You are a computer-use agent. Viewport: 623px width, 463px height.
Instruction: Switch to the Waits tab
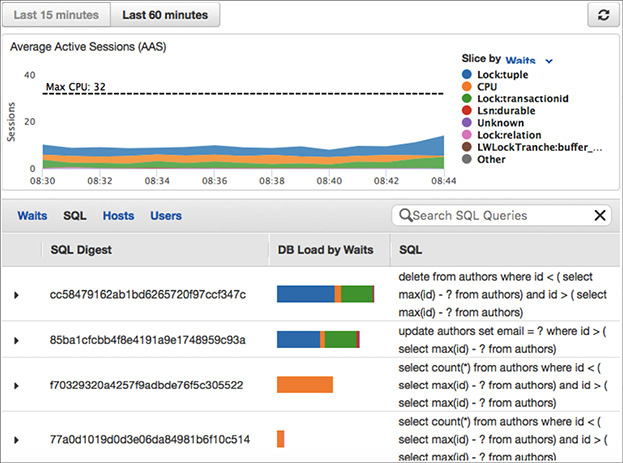point(32,215)
